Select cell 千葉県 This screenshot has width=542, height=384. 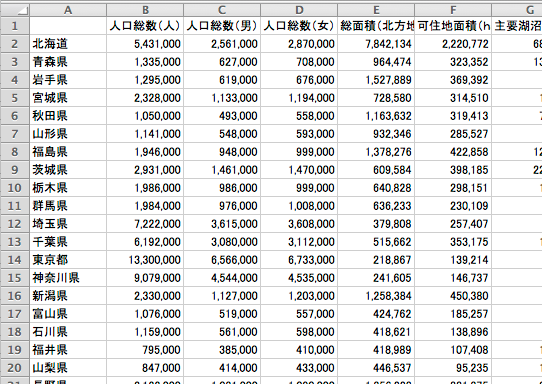(68, 242)
